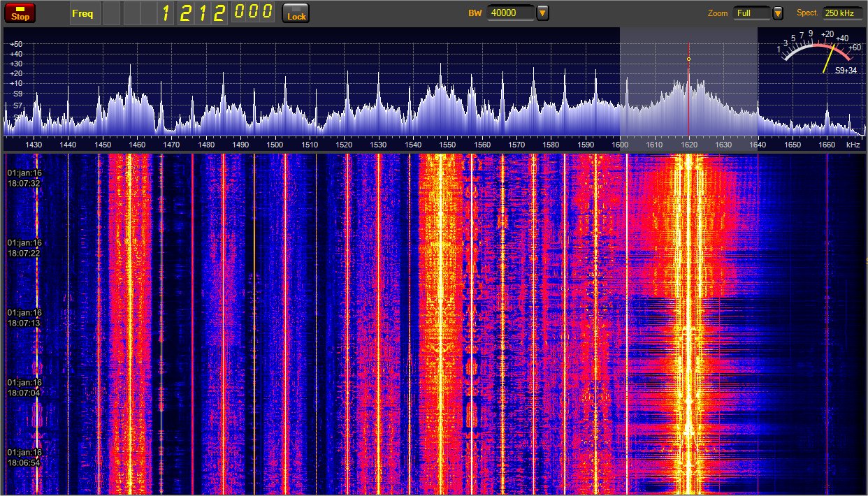Click the Freq button
This screenshot has width=868, height=496.
point(82,13)
